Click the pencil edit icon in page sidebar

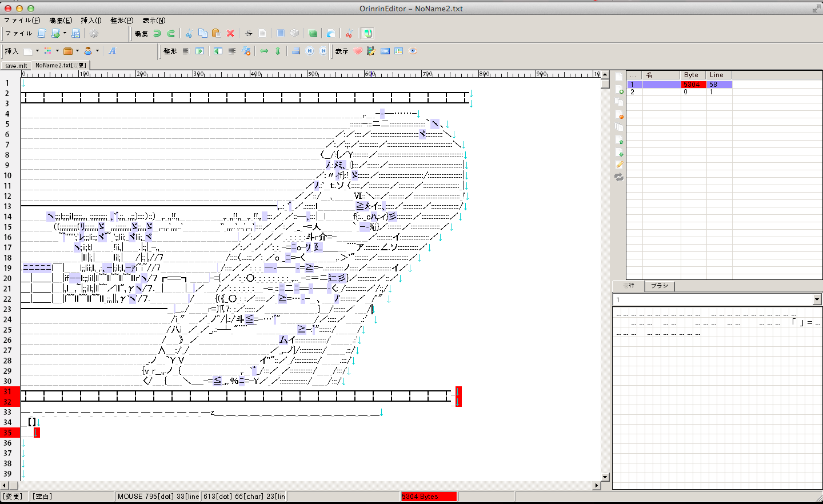[619, 165]
